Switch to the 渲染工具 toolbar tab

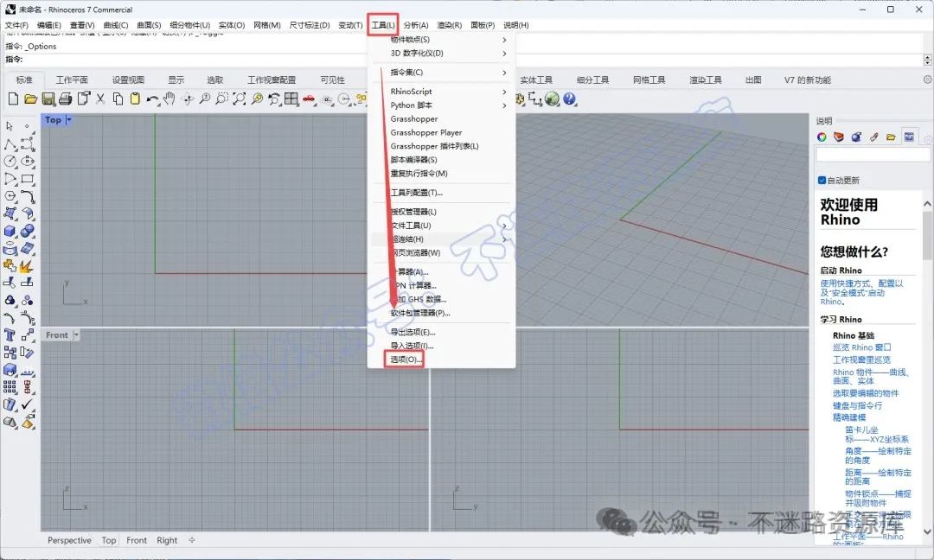click(706, 80)
